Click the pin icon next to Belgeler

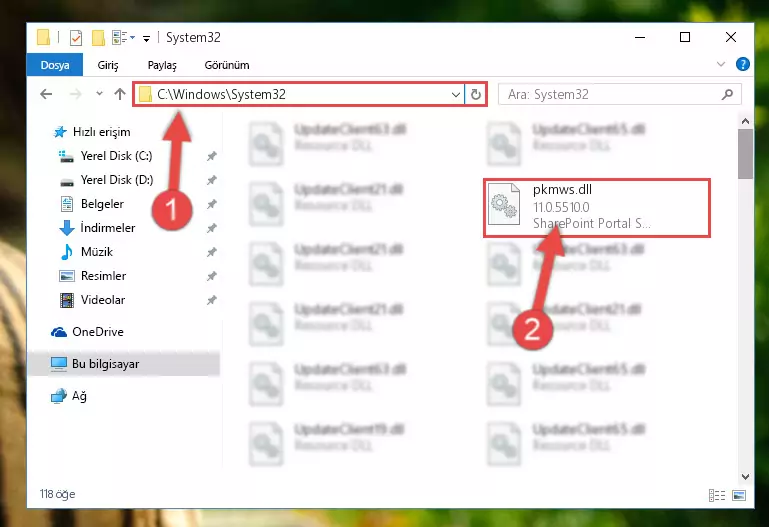point(211,204)
